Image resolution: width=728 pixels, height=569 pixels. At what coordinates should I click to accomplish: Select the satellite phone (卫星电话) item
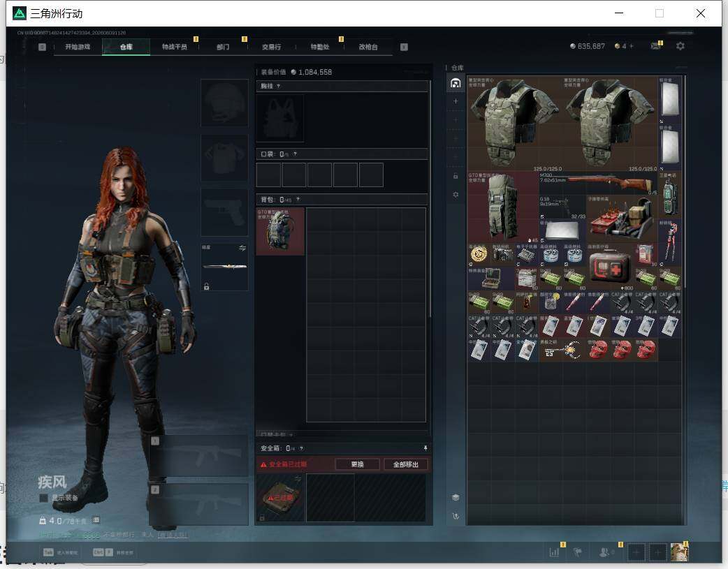669,195
